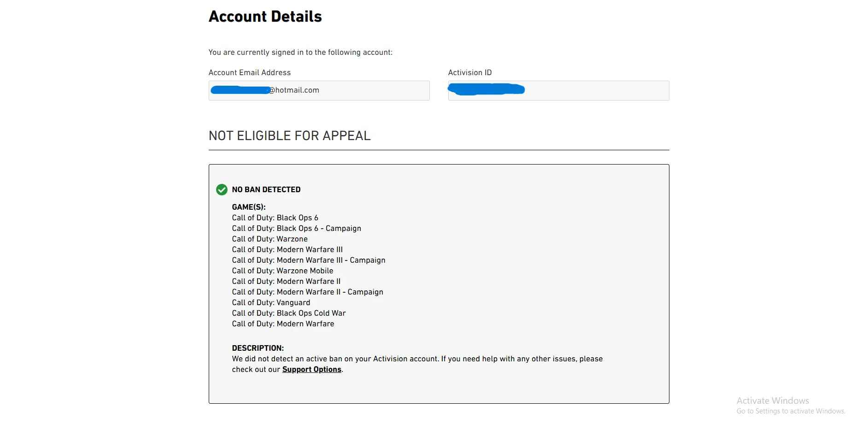The height and width of the screenshot is (436, 868).
Task: Click Call of Duty: Vanguard entry
Action: click(271, 303)
